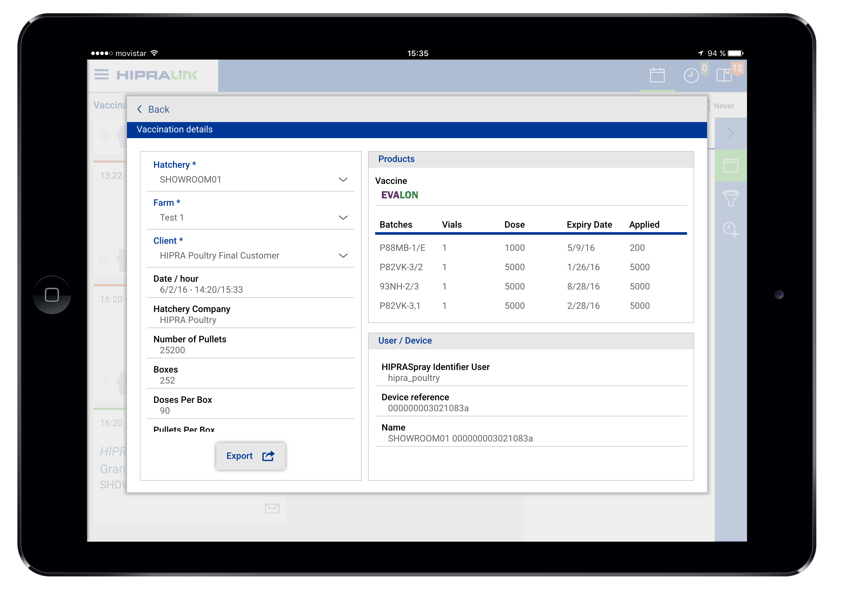Click the Products section header
The height and width of the screenshot is (616, 864).
point(396,159)
